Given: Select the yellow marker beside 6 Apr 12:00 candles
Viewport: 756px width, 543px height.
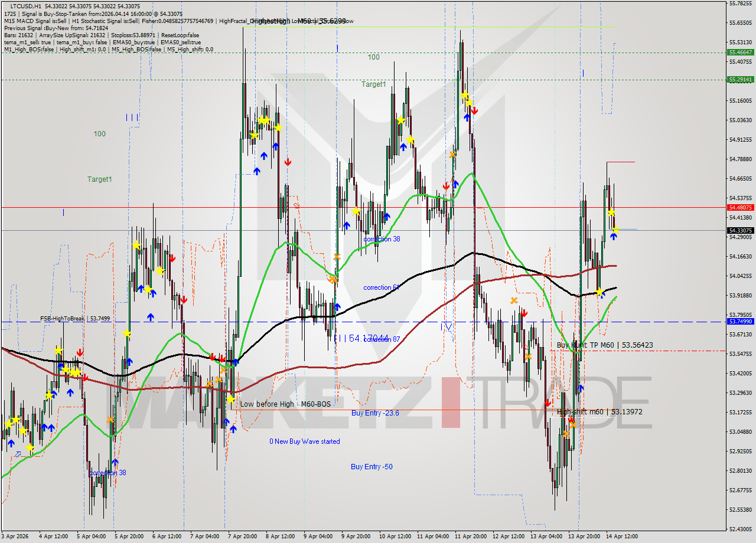Looking at the screenshot, I should (160, 270).
